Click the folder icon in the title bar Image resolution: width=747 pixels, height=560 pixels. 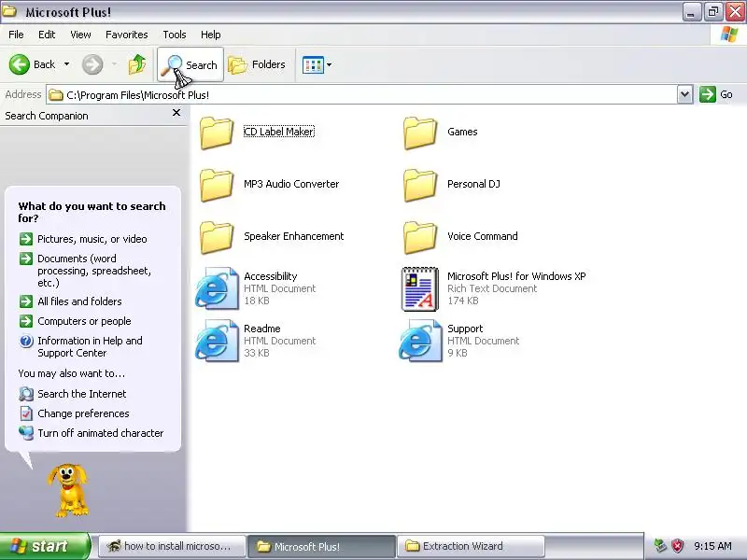coord(9,11)
